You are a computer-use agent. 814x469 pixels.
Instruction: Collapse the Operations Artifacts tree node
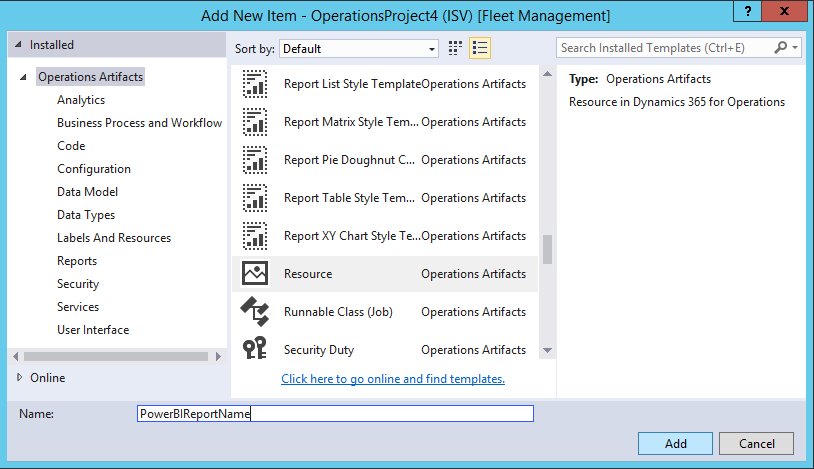tap(23, 77)
